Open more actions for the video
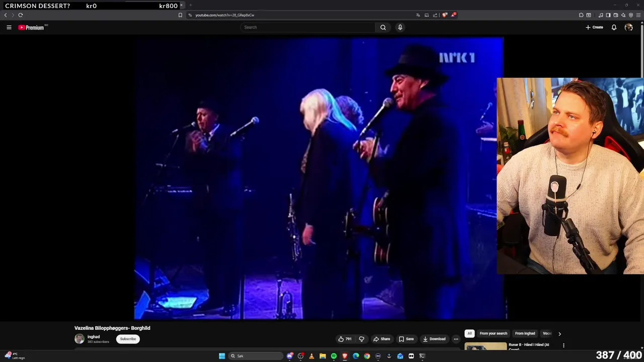 pos(456,339)
